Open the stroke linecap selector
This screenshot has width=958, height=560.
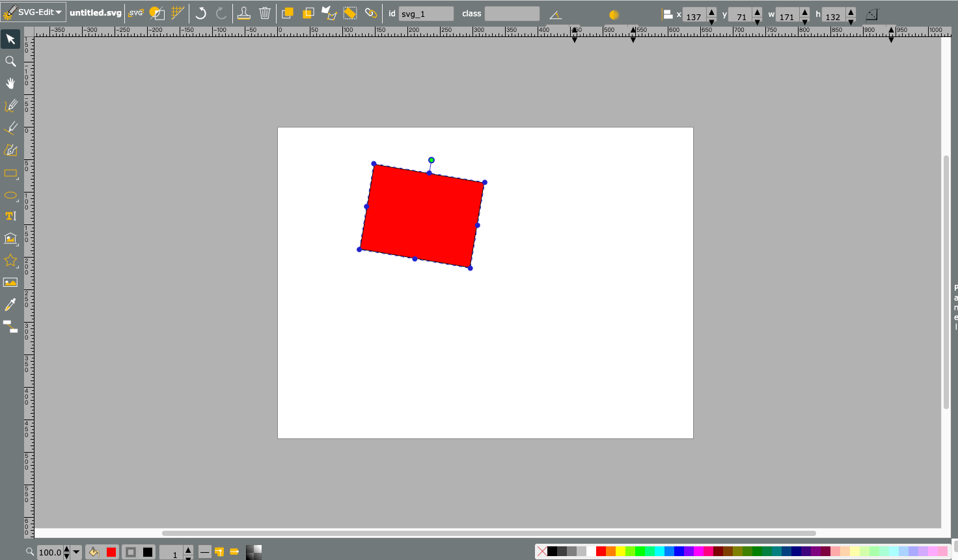pos(234,552)
